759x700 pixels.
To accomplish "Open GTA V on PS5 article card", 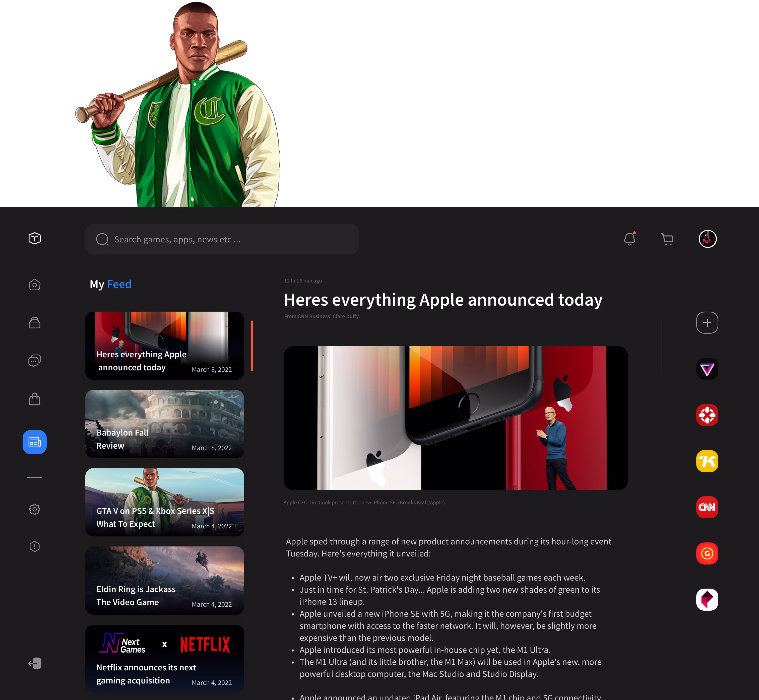I will (x=164, y=502).
